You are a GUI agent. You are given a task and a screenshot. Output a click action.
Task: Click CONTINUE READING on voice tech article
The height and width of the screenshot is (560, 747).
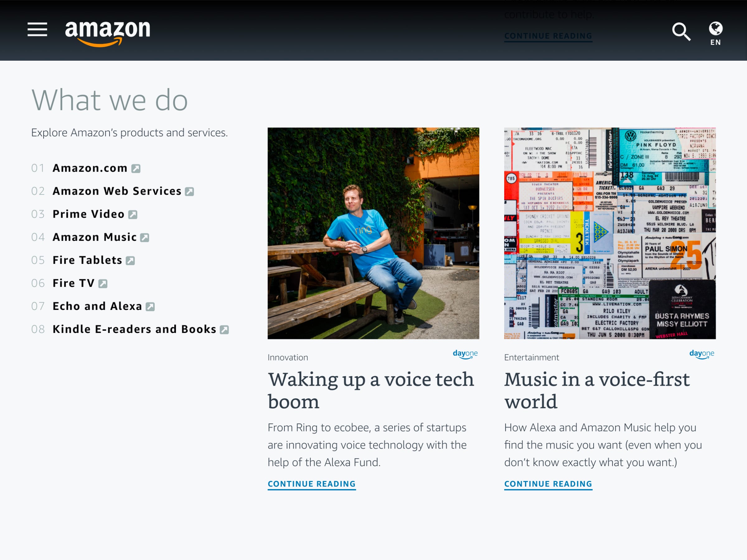(311, 483)
